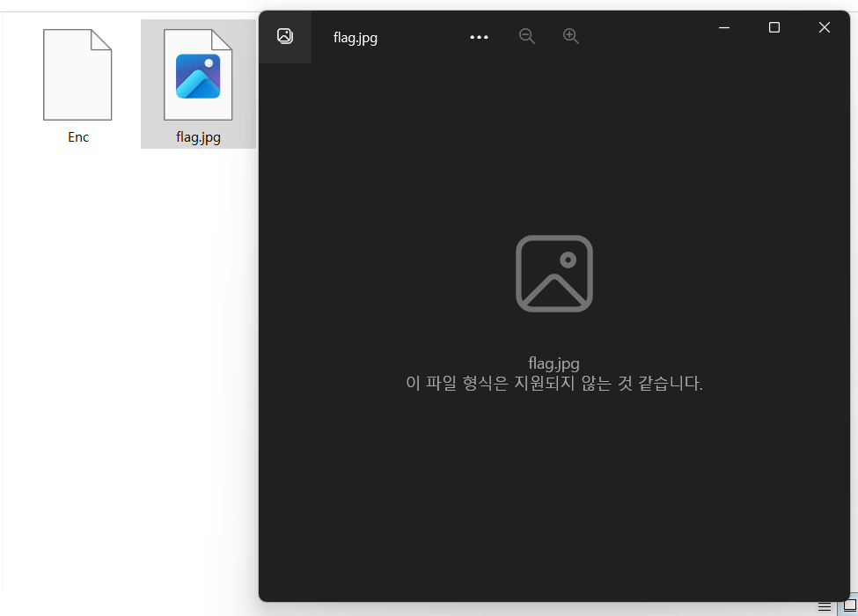Image resolution: width=858 pixels, height=616 pixels.
Task: Click the unsupported file format message
Action: click(x=554, y=383)
